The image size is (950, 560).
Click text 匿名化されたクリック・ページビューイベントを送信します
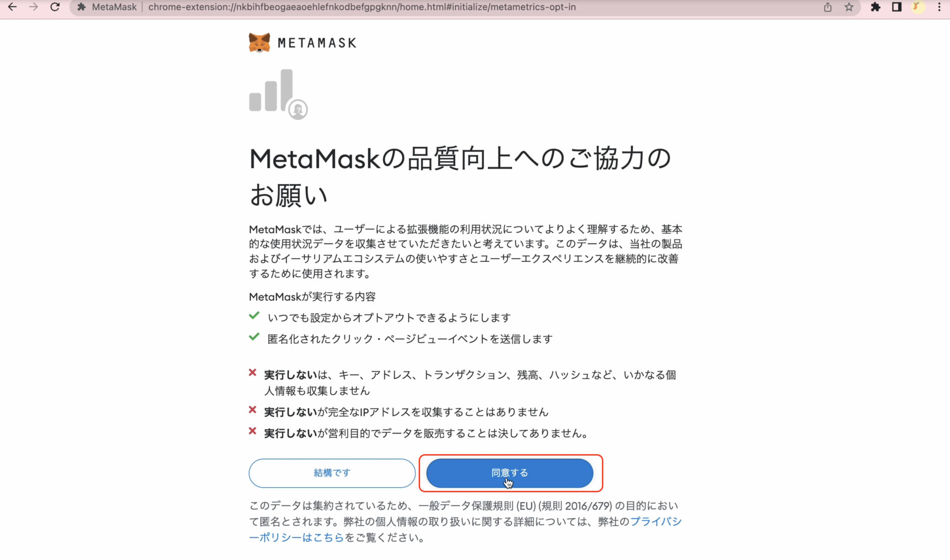410,339
